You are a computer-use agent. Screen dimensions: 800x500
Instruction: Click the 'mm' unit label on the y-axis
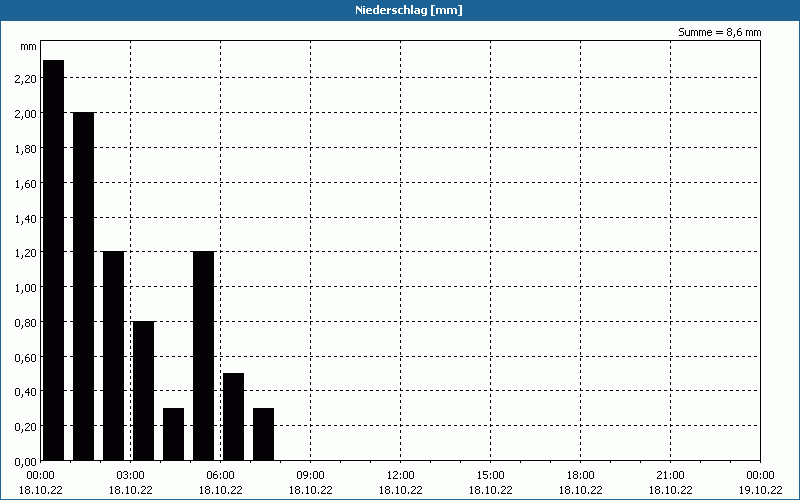coord(29,46)
